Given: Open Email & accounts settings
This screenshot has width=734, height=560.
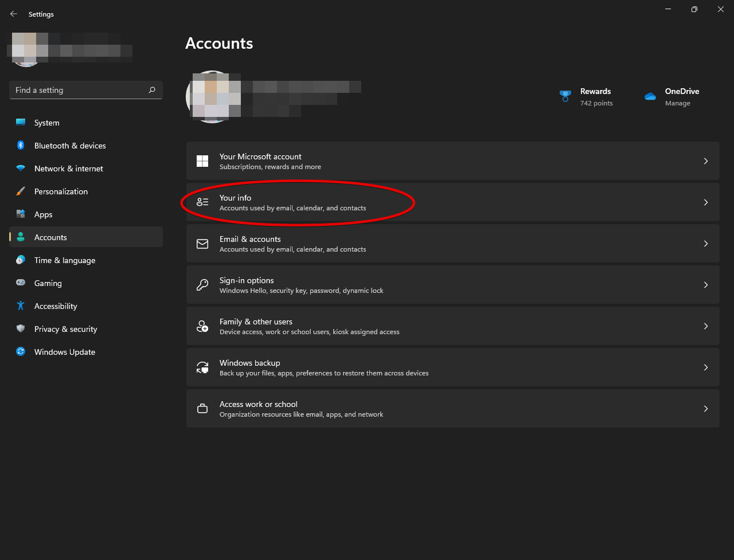Looking at the screenshot, I should [453, 244].
